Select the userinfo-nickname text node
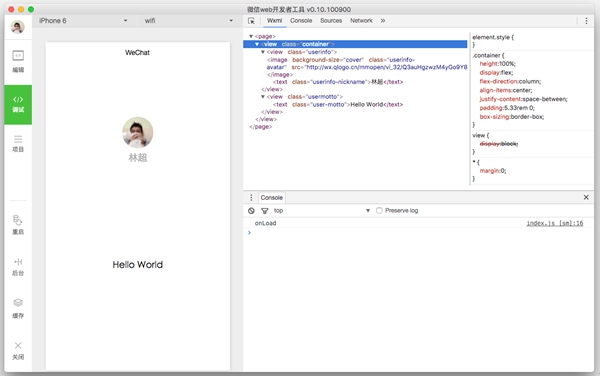The height and width of the screenshot is (376, 600). click(x=338, y=82)
